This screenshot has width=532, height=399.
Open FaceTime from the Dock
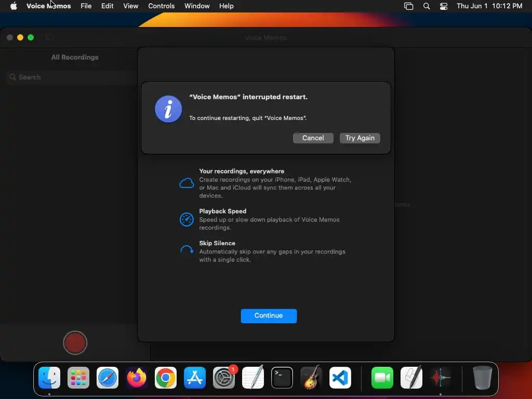pos(382,378)
